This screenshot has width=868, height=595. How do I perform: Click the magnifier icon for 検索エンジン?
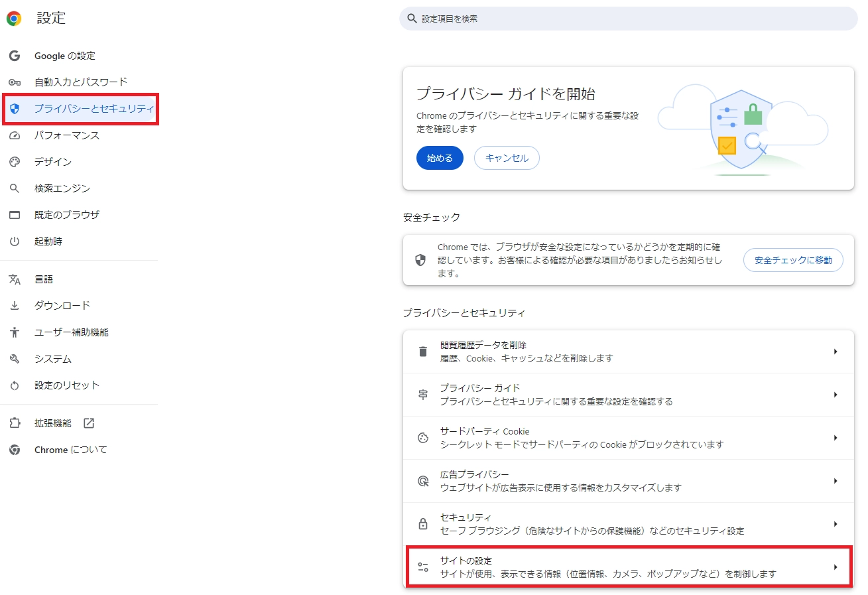(15, 188)
